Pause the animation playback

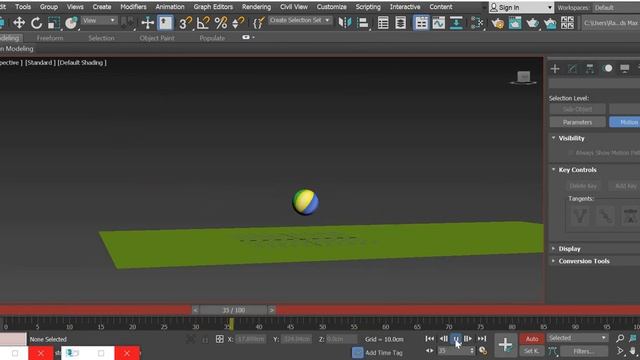click(456, 339)
